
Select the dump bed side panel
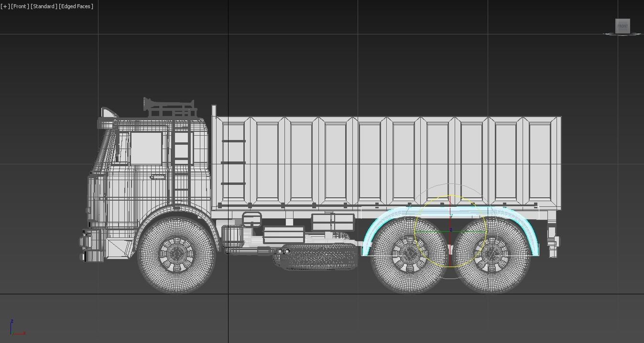point(387,162)
